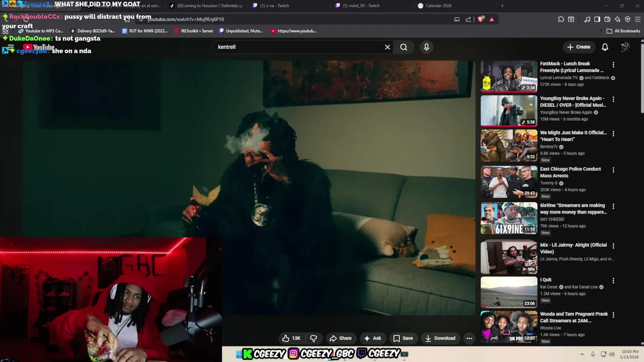
Task: Open the browser hamburger main menu
Action: [x=638, y=19]
